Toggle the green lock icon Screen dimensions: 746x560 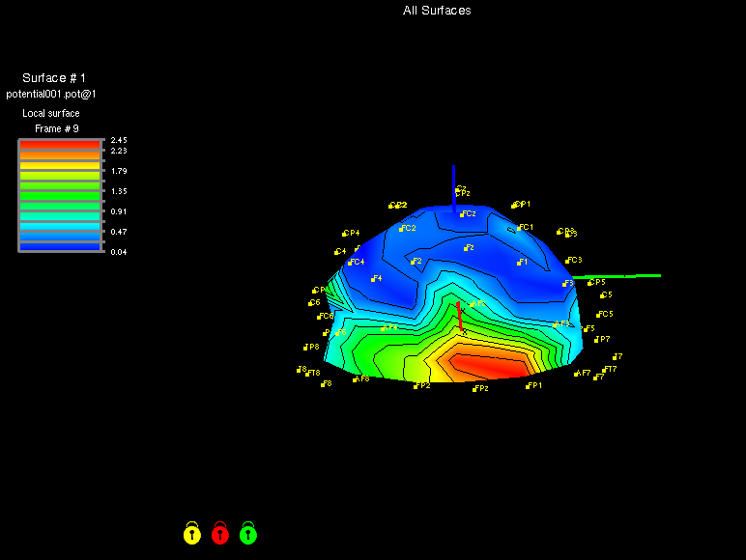tap(248, 533)
